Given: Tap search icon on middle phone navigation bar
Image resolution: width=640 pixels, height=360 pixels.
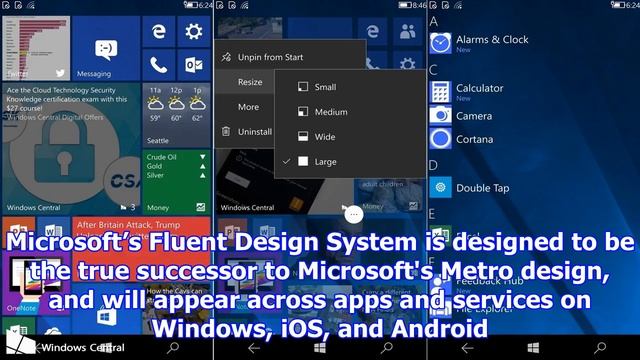Looking at the screenshot, I should [387, 348].
